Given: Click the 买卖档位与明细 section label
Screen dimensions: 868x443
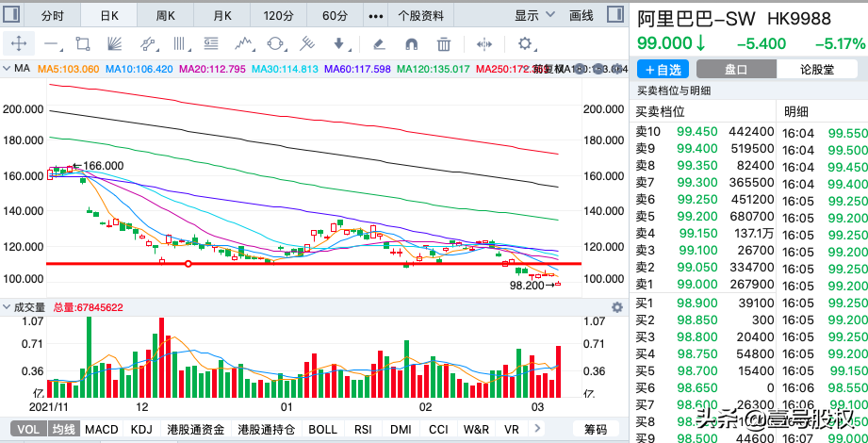Looking at the screenshot, I should [674, 90].
